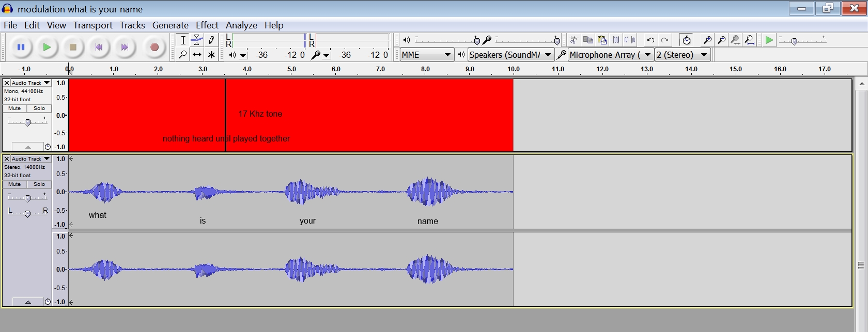This screenshot has height=332, width=868.
Task: Click the Undo arrow icon
Action: [650, 40]
